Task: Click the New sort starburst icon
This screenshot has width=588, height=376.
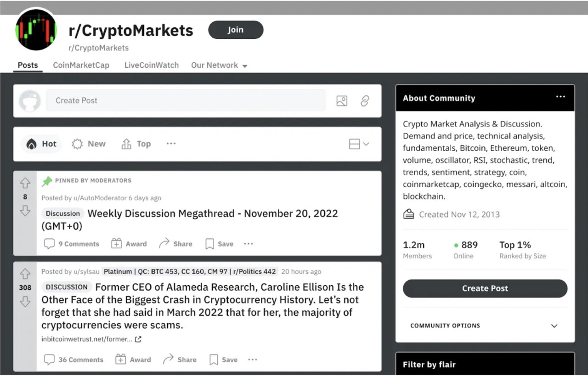Action: [76, 144]
